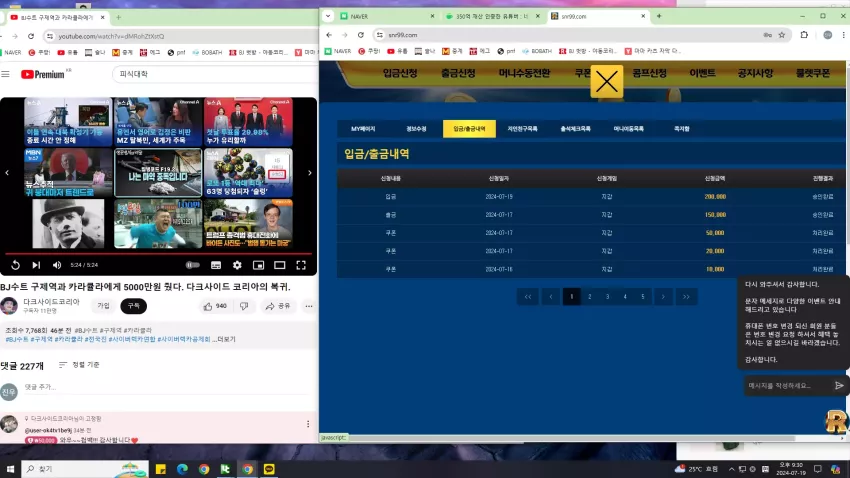Click the chat message input field
Image resolution: width=850 pixels, height=478 pixels.
pos(787,386)
